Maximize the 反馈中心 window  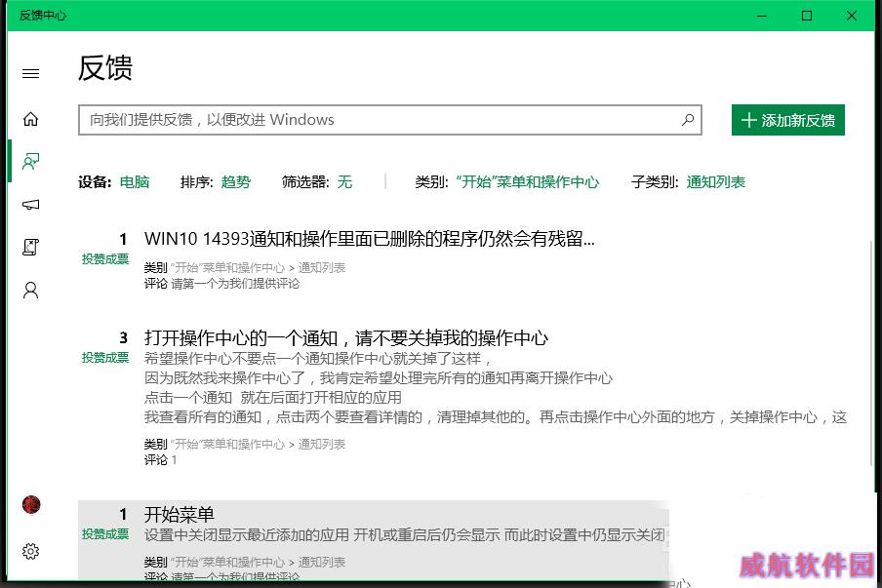pyautogui.click(x=807, y=16)
